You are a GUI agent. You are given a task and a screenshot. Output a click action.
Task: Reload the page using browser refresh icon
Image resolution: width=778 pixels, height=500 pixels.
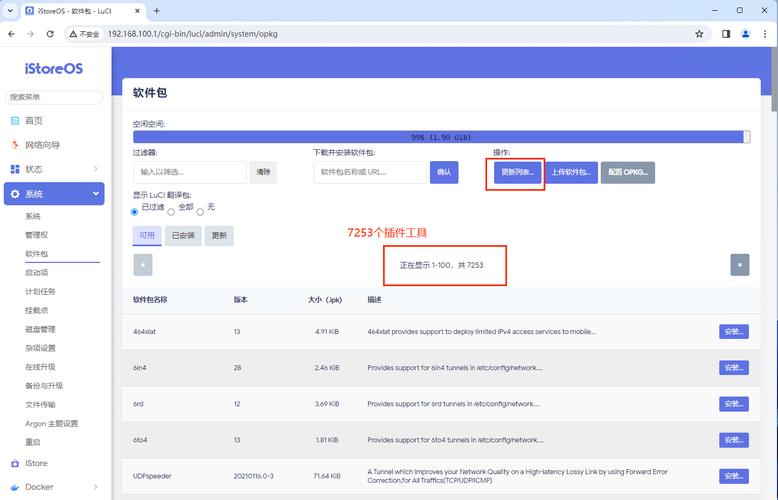click(52, 33)
